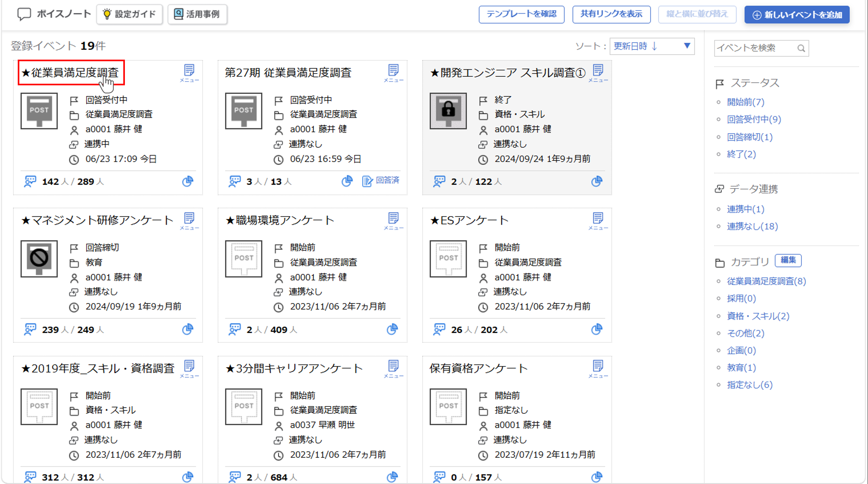Filter by status 終了(2)
868x484 pixels.
741,154
